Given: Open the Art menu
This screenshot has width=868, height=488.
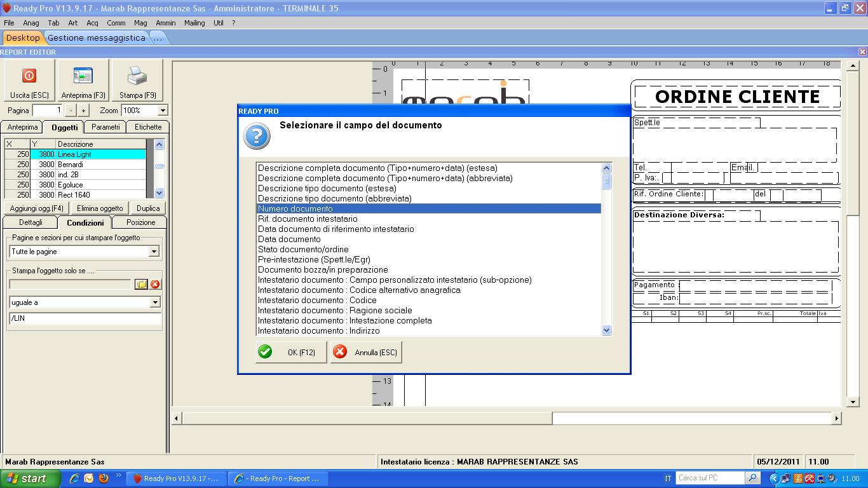Looking at the screenshot, I should click(x=72, y=23).
